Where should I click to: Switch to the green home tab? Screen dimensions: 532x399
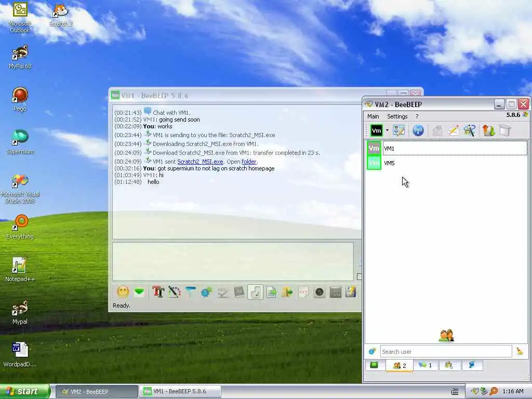click(x=374, y=365)
